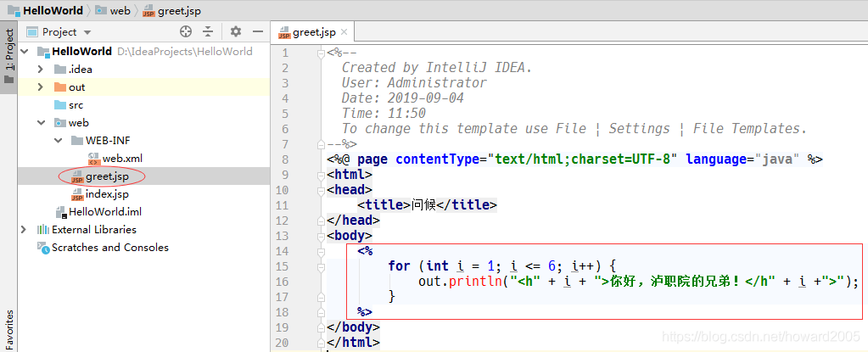Click the 'Date: 2019-09-04' comment line
The width and height of the screenshot is (868, 352).
403,98
